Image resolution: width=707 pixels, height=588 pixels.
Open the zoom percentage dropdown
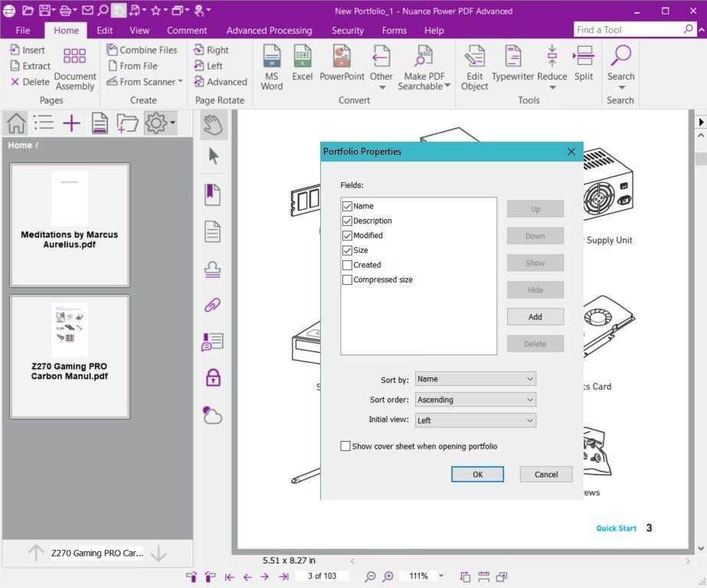(x=441, y=576)
